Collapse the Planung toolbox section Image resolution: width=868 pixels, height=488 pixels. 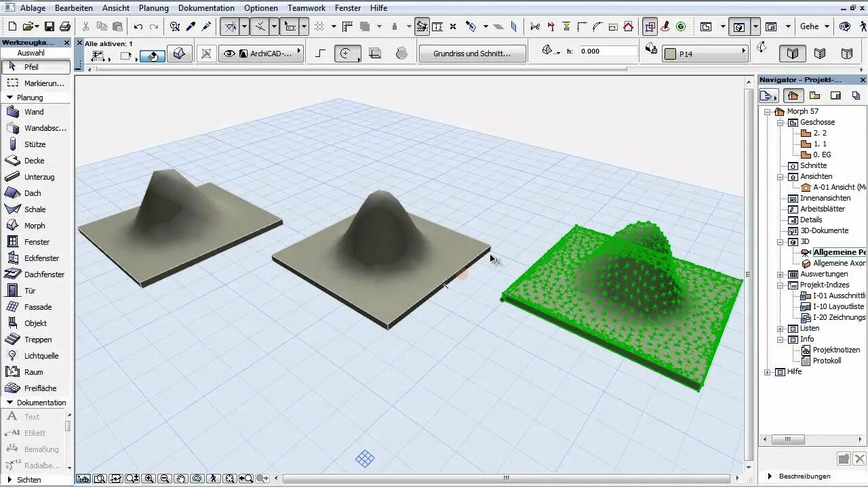point(9,98)
